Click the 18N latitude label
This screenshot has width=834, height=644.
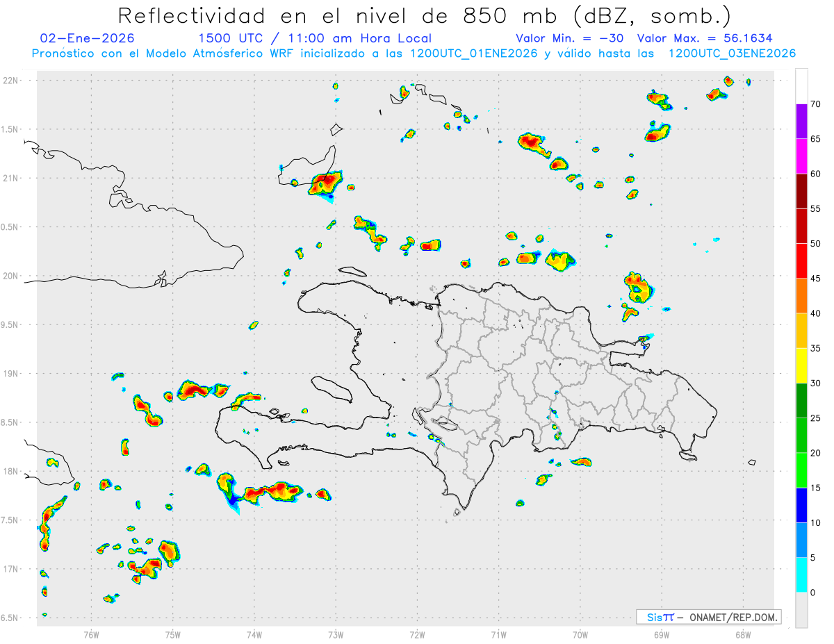tap(10, 471)
